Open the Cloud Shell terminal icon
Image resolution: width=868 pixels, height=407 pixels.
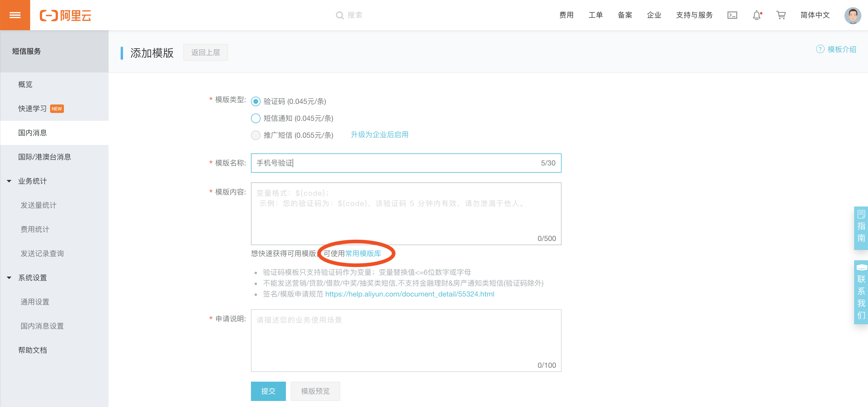[732, 15]
